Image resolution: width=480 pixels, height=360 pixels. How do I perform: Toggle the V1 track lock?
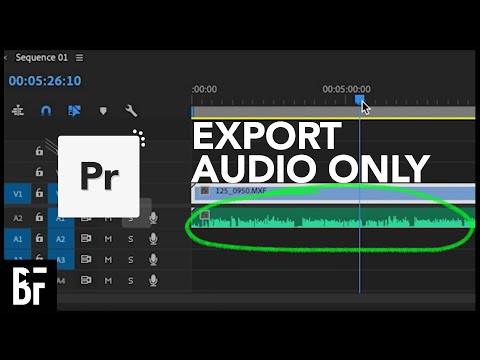point(39,193)
